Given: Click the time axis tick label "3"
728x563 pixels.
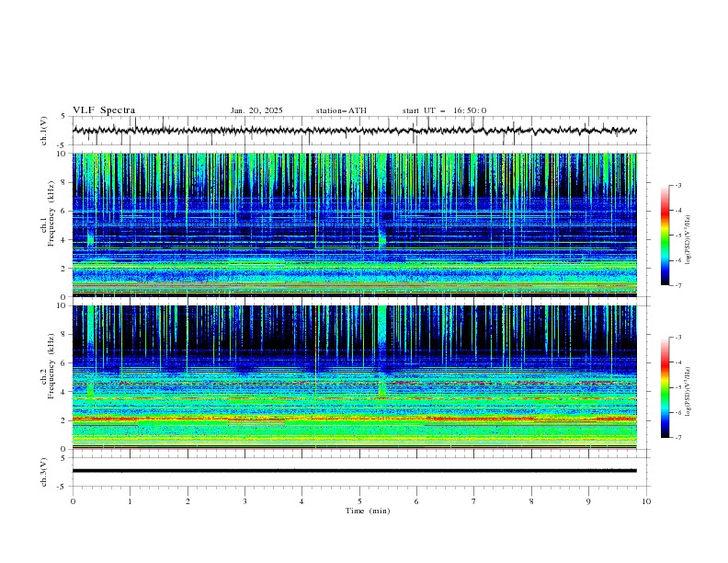Looking at the screenshot, I should 245,501.
